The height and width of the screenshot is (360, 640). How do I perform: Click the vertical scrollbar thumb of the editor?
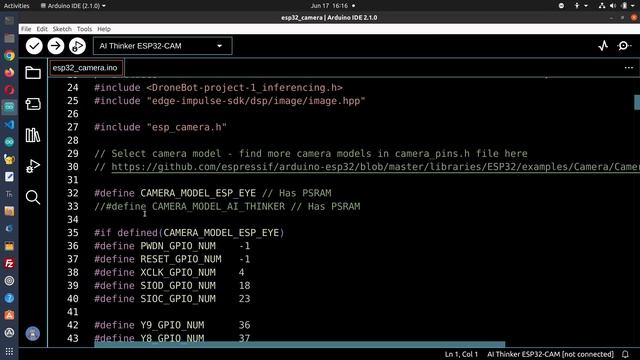click(x=637, y=102)
